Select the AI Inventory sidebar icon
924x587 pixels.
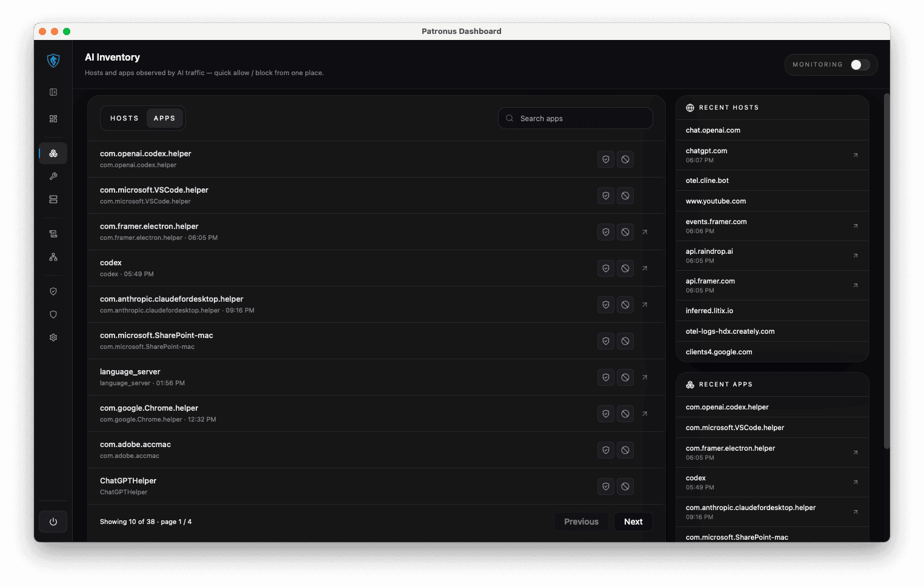click(x=53, y=153)
